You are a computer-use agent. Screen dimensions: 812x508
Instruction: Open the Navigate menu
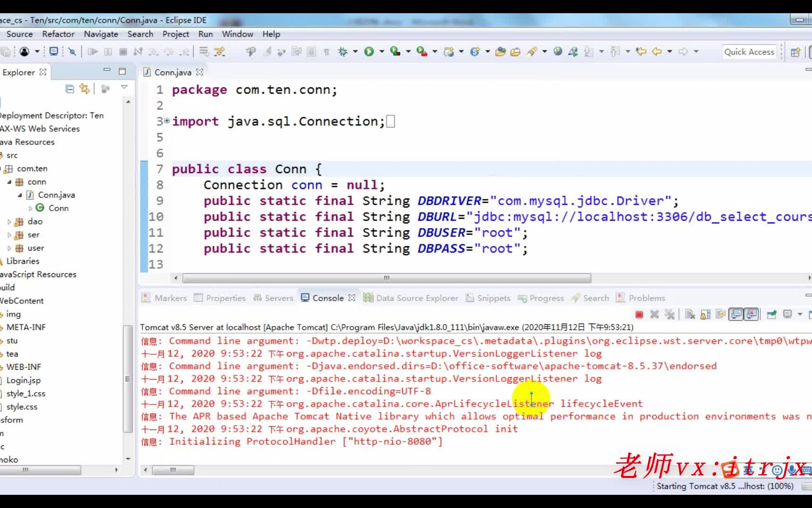[101, 34]
